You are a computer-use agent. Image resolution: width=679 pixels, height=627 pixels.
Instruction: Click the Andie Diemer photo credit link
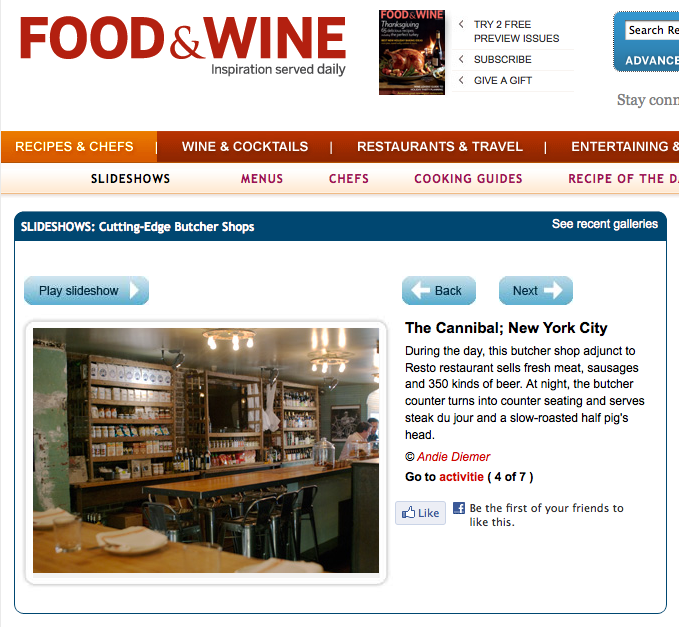454,457
